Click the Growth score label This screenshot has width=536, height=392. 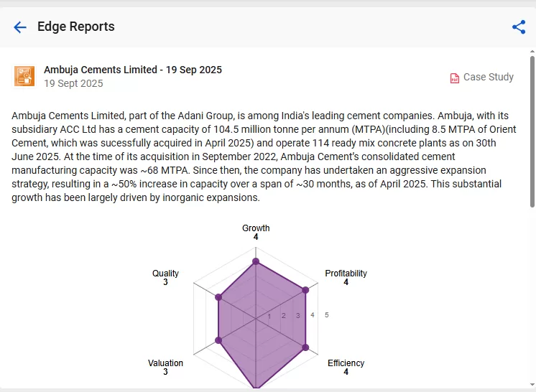pos(256,232)
